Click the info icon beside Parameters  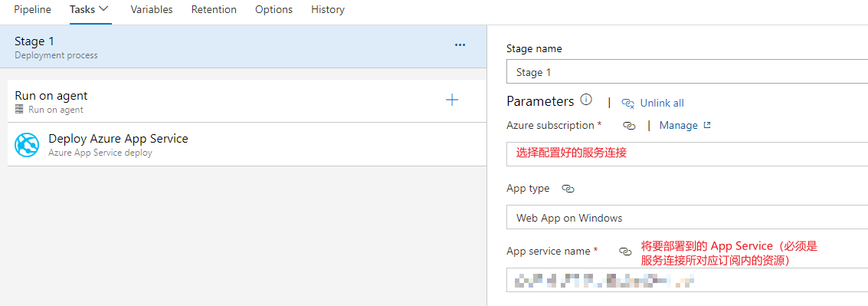click(585, 100)
